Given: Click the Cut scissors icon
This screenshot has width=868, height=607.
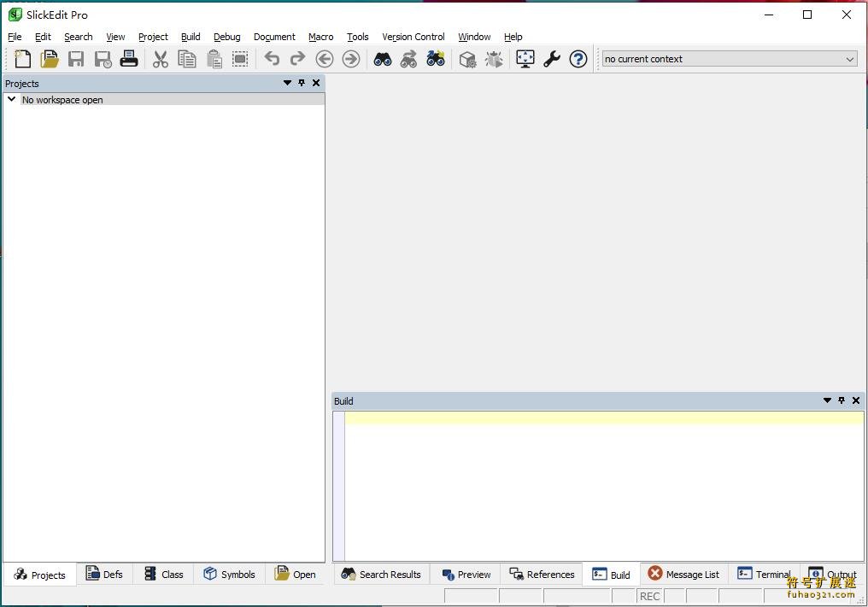Looking at the screenshot, I should pos(160,59).
